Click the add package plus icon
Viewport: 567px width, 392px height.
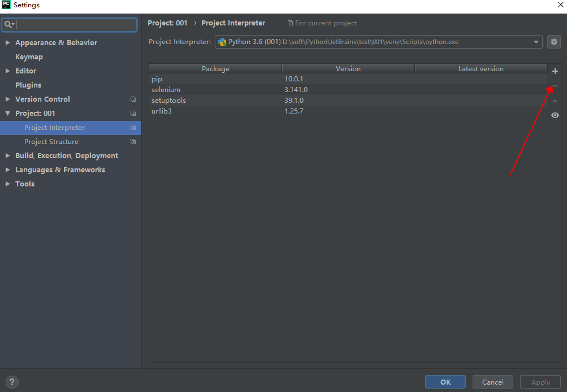555,71
